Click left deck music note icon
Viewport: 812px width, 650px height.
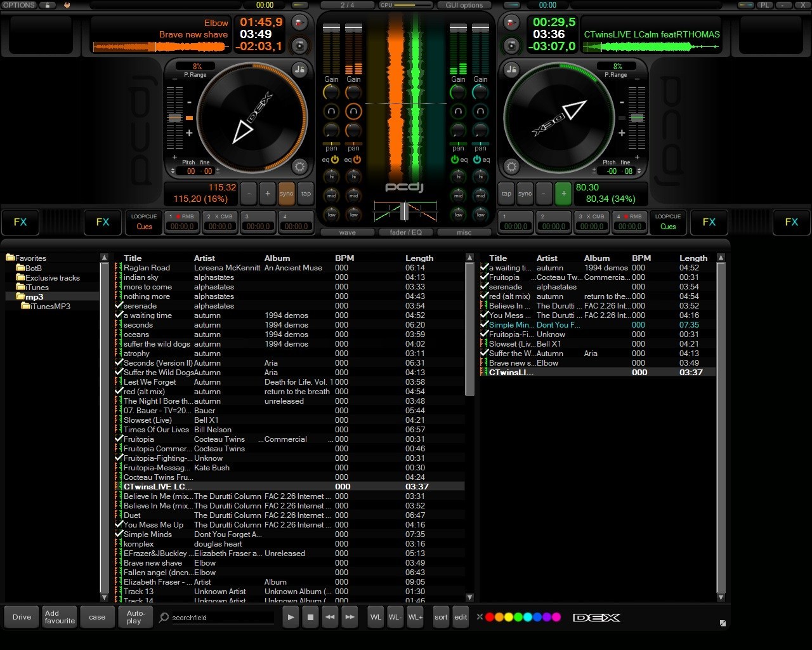click(299, 69)
